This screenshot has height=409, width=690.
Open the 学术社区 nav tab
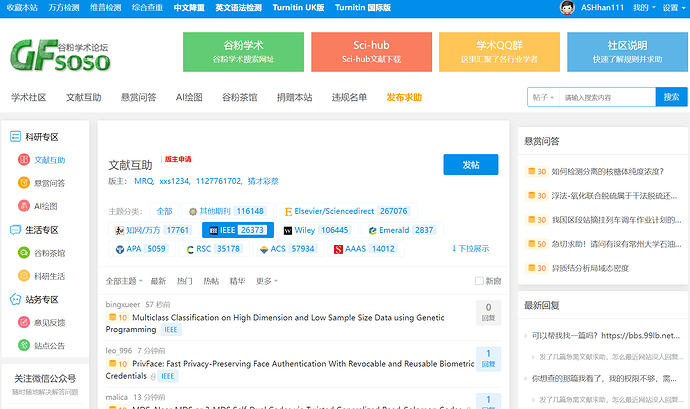(x=29, y=97)
